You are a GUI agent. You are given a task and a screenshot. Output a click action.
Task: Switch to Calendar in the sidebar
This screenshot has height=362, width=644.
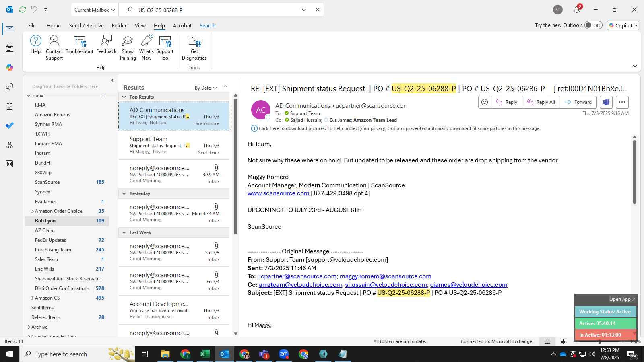click(10, 48)
